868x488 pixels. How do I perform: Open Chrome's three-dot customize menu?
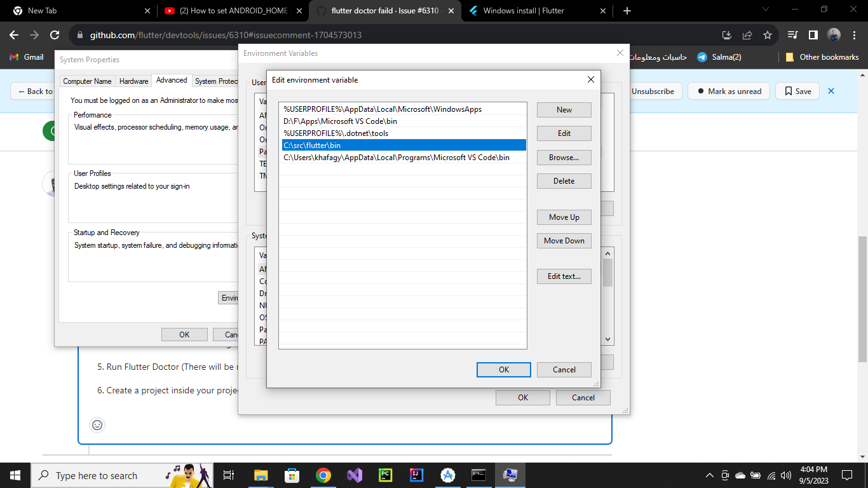pos(853,35)
